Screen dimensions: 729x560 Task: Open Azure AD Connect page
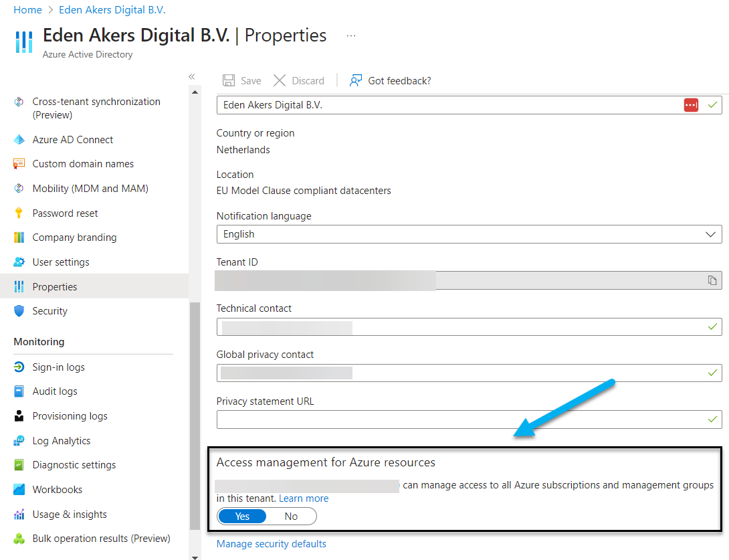[x=72, y=140]
